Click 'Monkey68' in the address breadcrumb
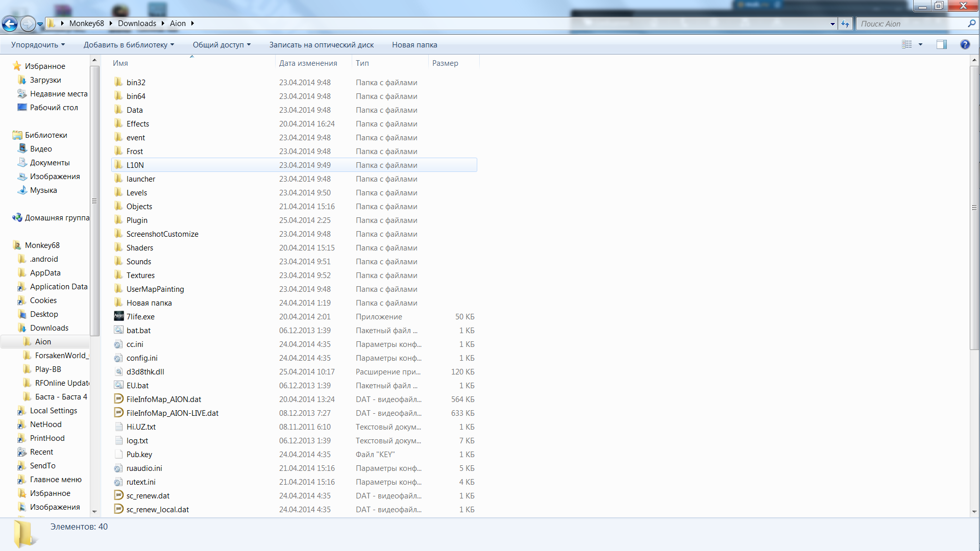The image size is (980, 551). [87, 23]
